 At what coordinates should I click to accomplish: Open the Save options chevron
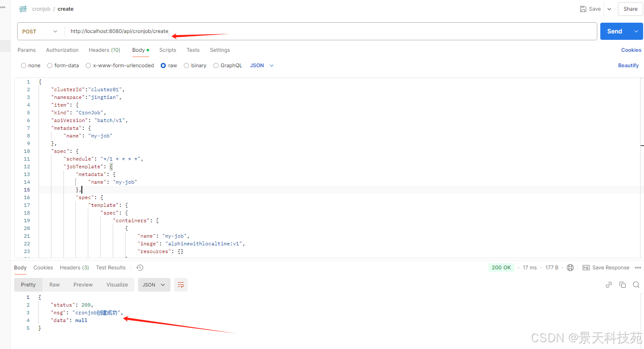coord(609,9)
